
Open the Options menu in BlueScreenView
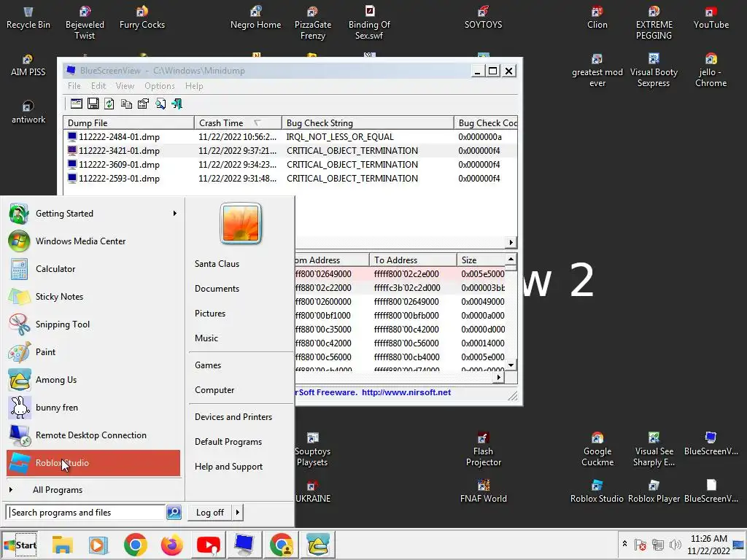(160, 86)
